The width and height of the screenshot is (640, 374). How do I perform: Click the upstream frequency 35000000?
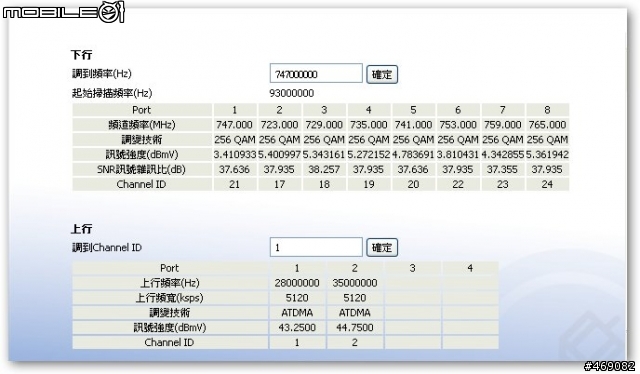[355, 283]
